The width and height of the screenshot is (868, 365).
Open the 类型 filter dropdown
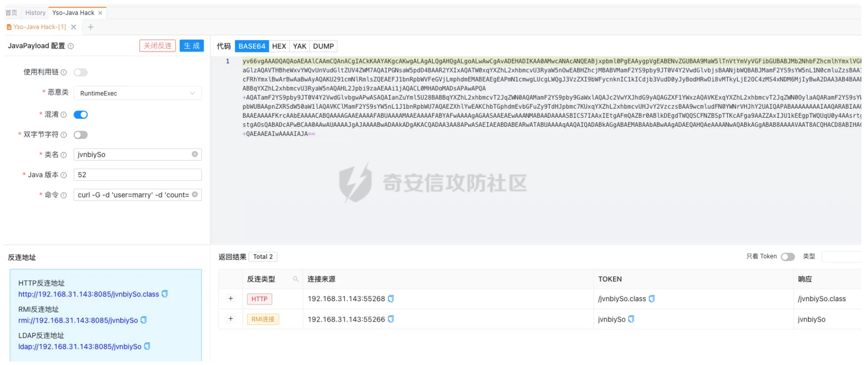coord(841,257)
